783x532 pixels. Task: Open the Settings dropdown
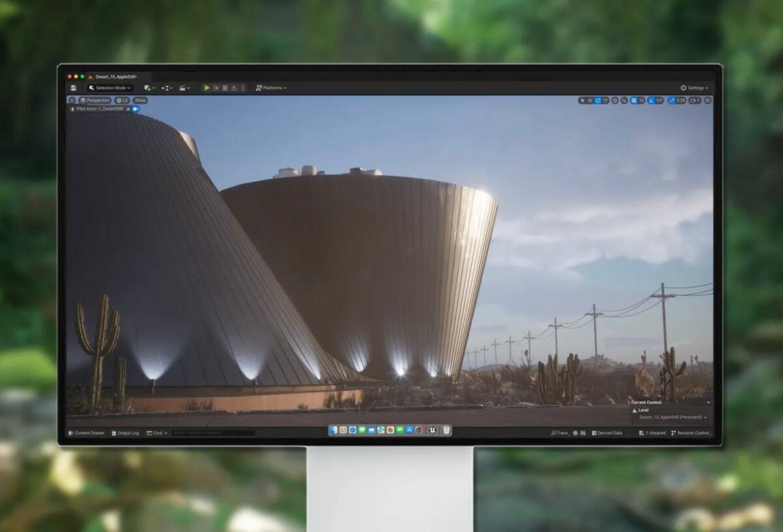click(x=694, y=88)
